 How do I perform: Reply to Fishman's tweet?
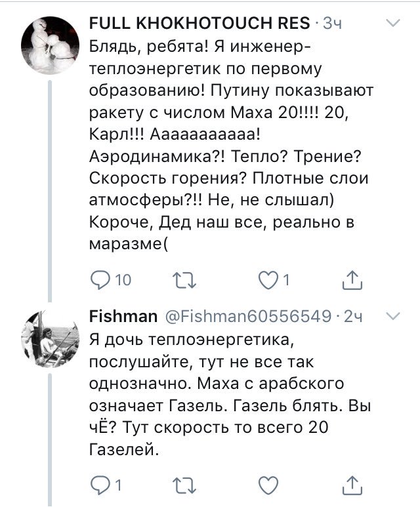(99, 486)
